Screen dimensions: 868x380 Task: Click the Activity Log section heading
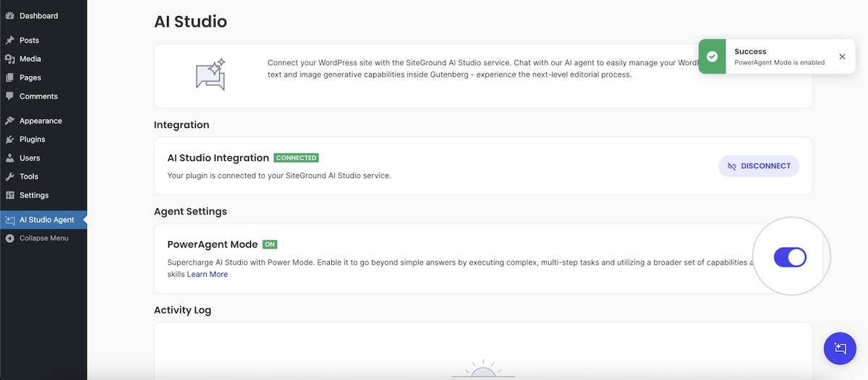point(182,310)
